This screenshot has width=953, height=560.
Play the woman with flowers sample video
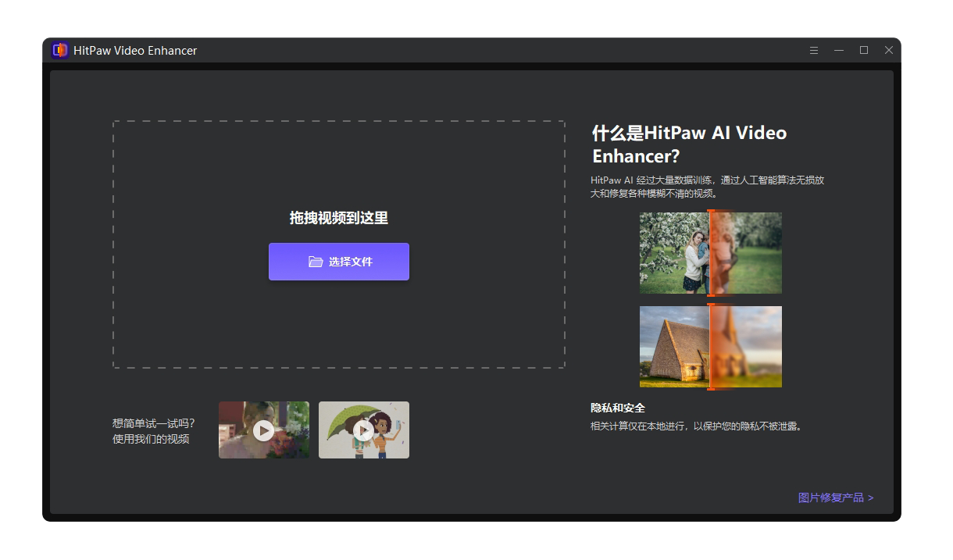tap(264, 430)
